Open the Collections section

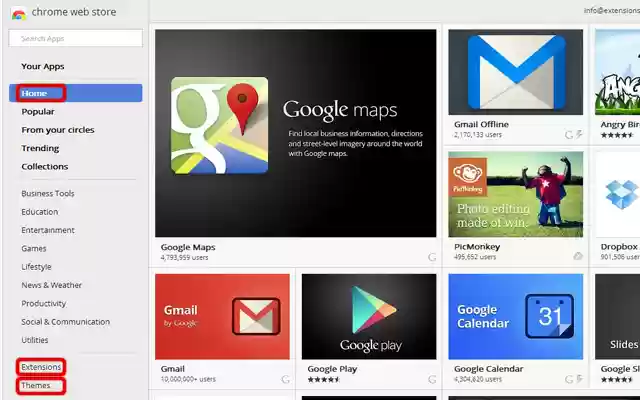click(45, 167)
